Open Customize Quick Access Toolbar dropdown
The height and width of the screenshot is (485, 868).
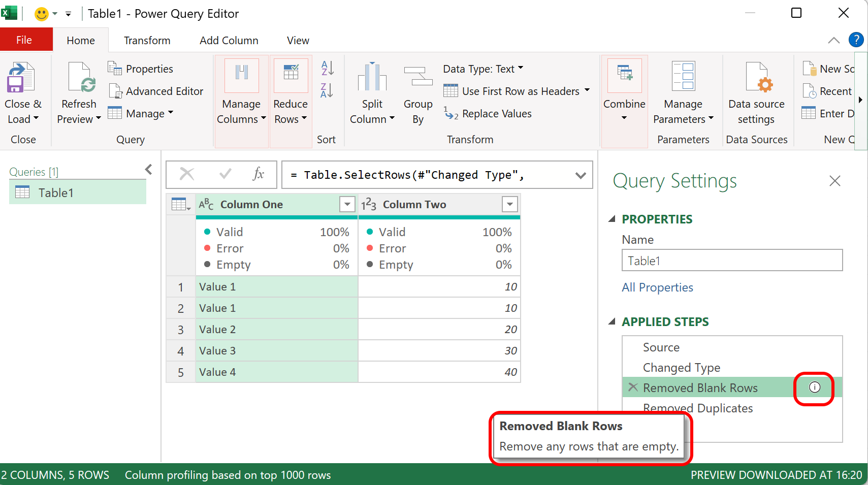coord(68,14)
